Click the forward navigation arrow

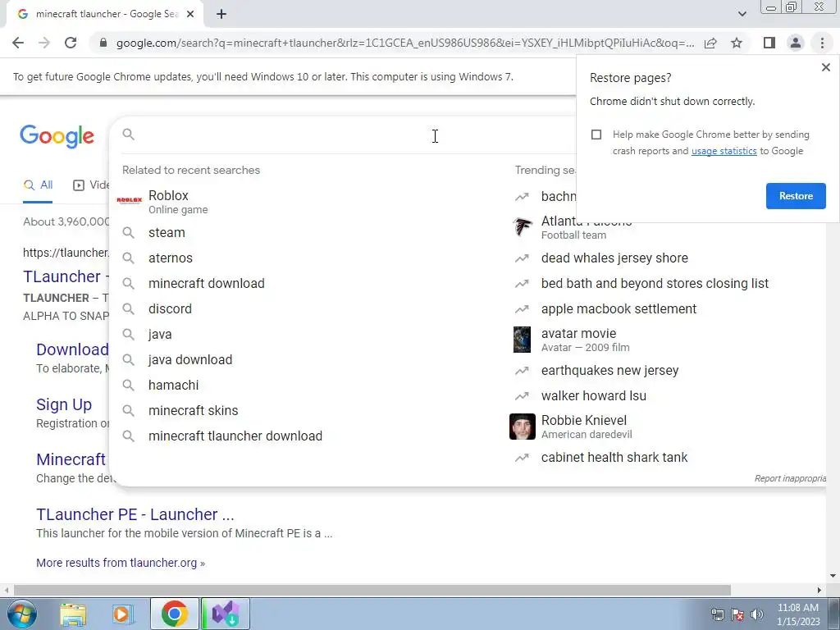[44, 43]
